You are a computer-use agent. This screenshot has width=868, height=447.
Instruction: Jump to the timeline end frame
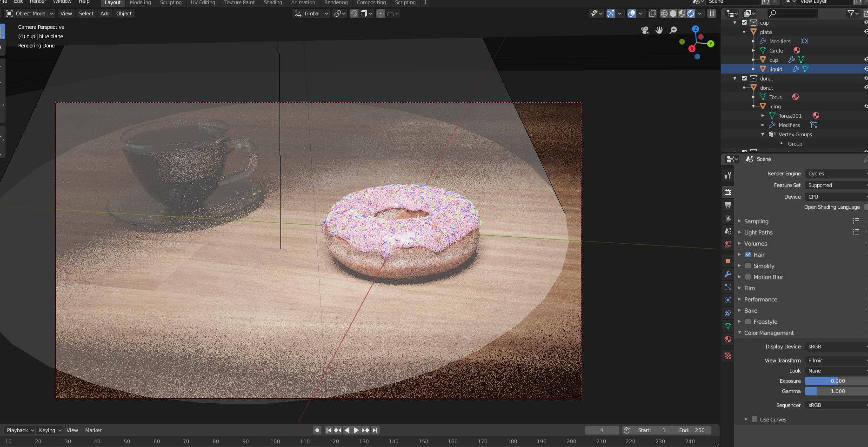(375, 430)
